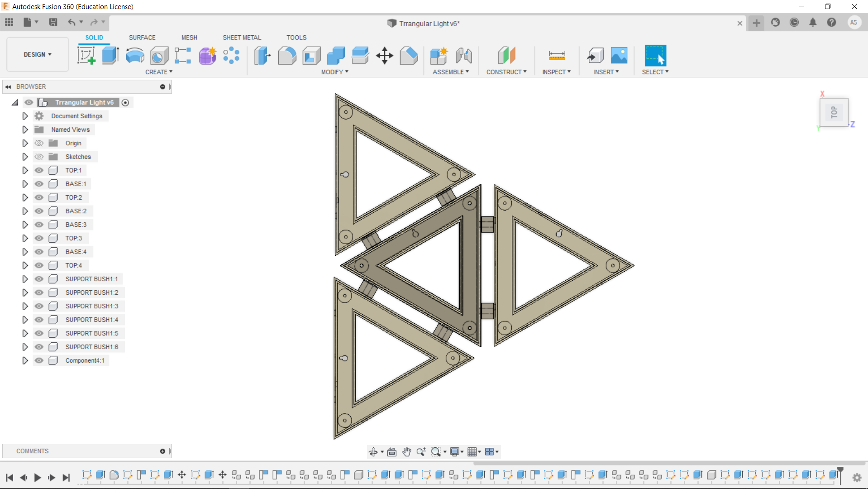Hide the TOP:2 component

click(x=39, y=197)
